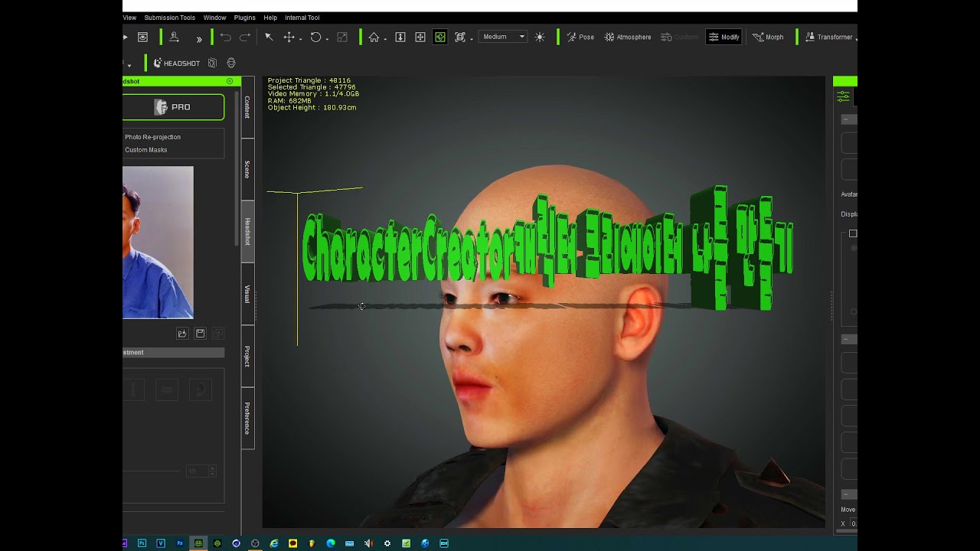
Task: Collapse the topmost right-panel section minus box
Action: 844,119
